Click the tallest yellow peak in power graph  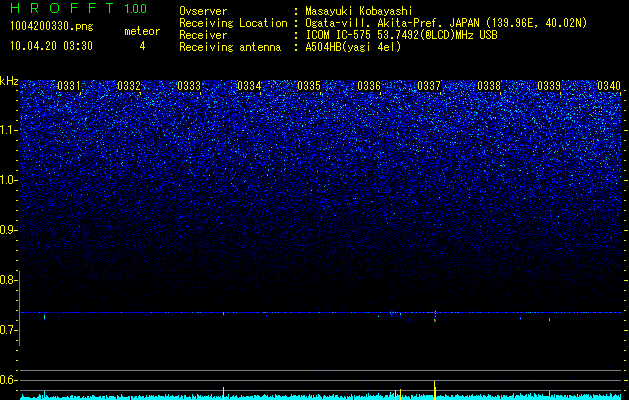coord(435,390)
